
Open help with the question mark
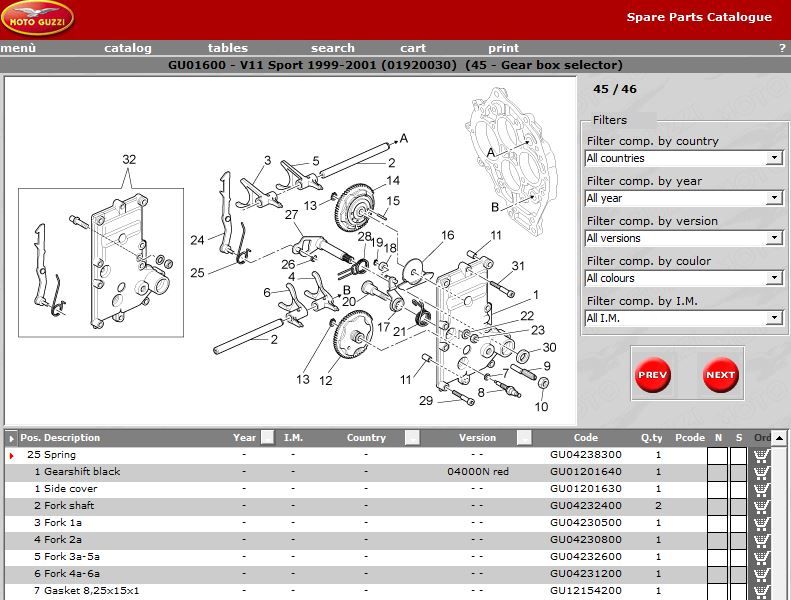(x=782, y=48)
